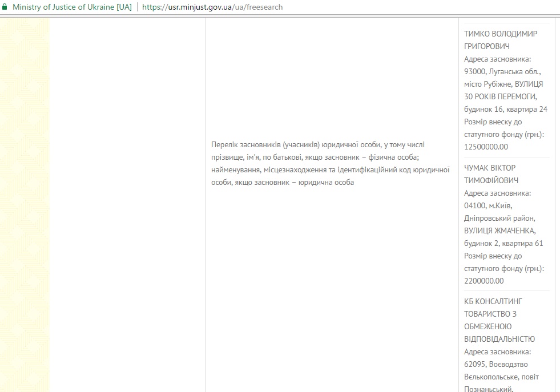This screenshot has height=392, width=560.
Task: Click the contribution amount 12500000.00
Action: 486,147
